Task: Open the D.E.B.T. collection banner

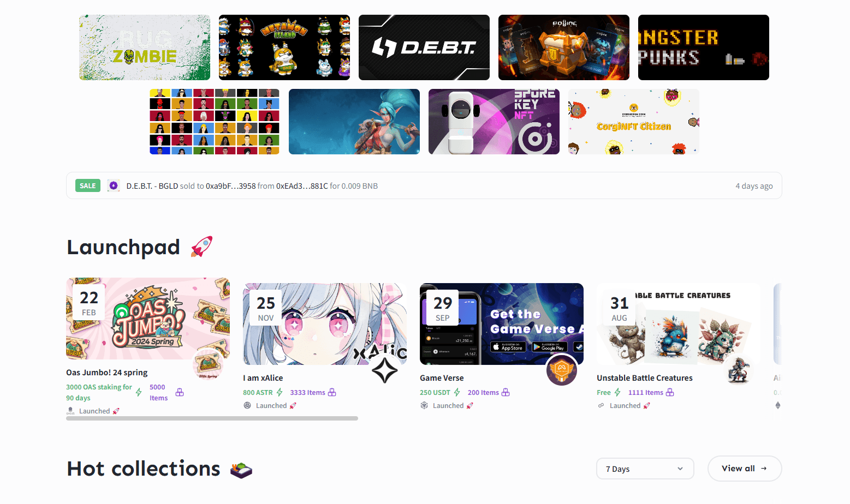Action: tap(424, 47)
